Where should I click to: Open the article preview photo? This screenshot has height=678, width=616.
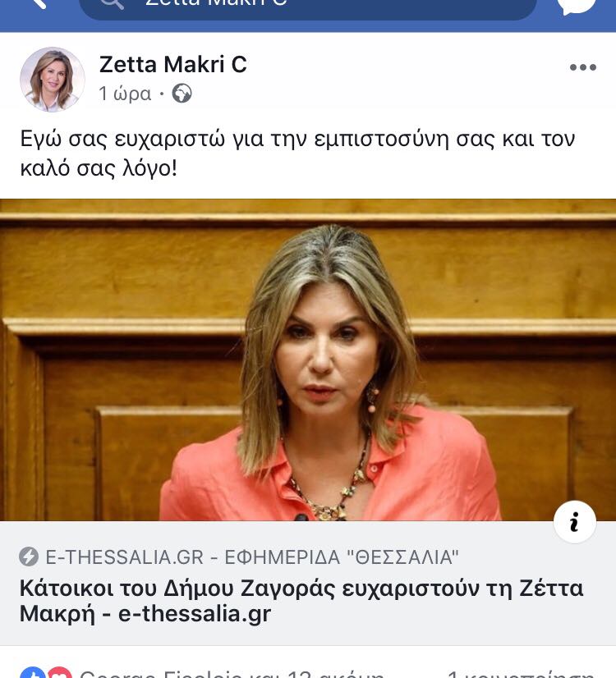tap(308, 360)
